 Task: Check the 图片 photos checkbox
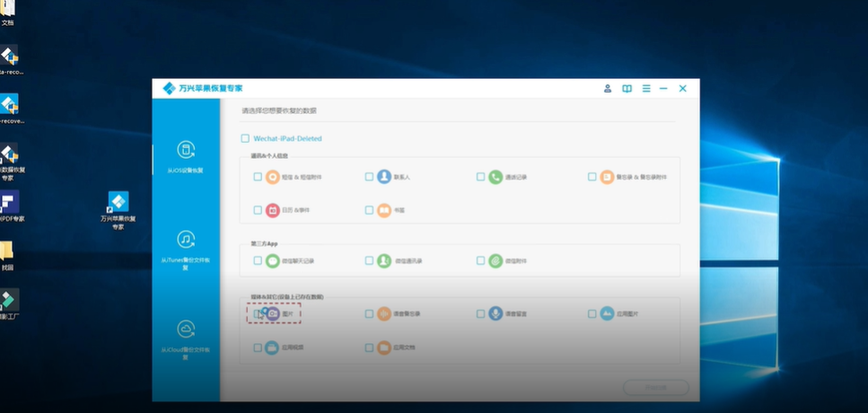click(258, 314)
